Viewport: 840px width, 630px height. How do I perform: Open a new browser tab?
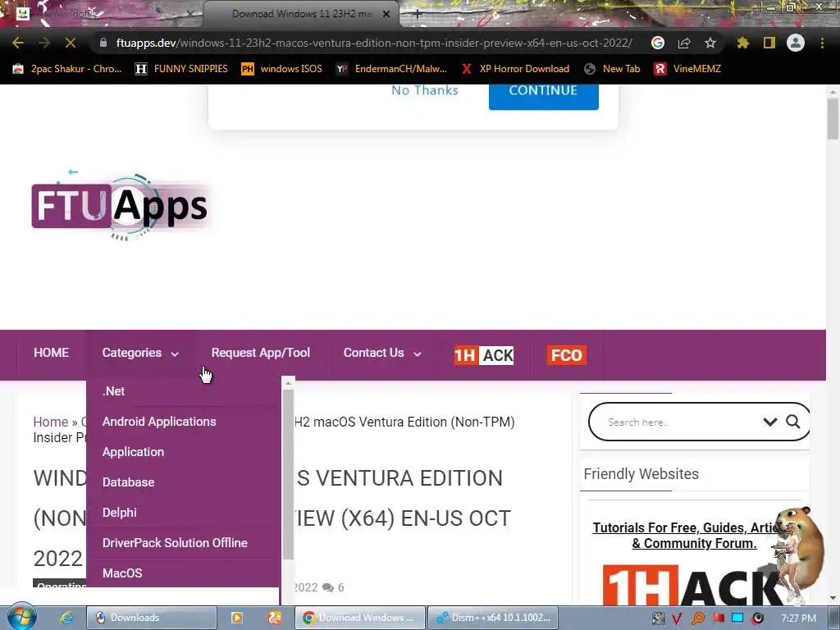click(418, 14)
